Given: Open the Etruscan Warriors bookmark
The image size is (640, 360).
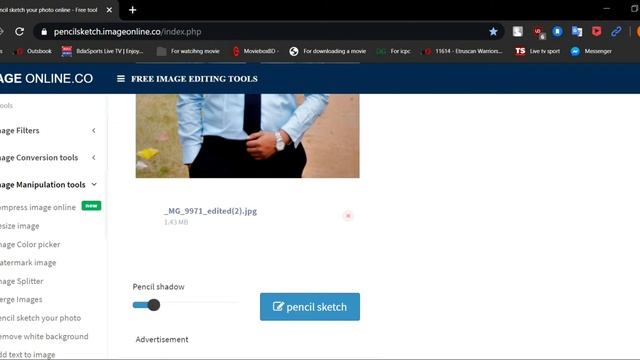Looking at the screenshot, I should click(463, 51).
